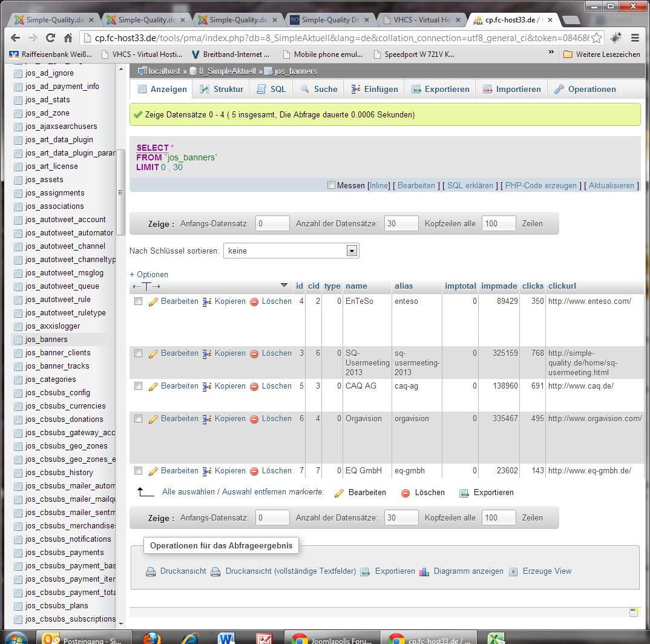Reload the page with the refresh icon

tap(51, 38)
